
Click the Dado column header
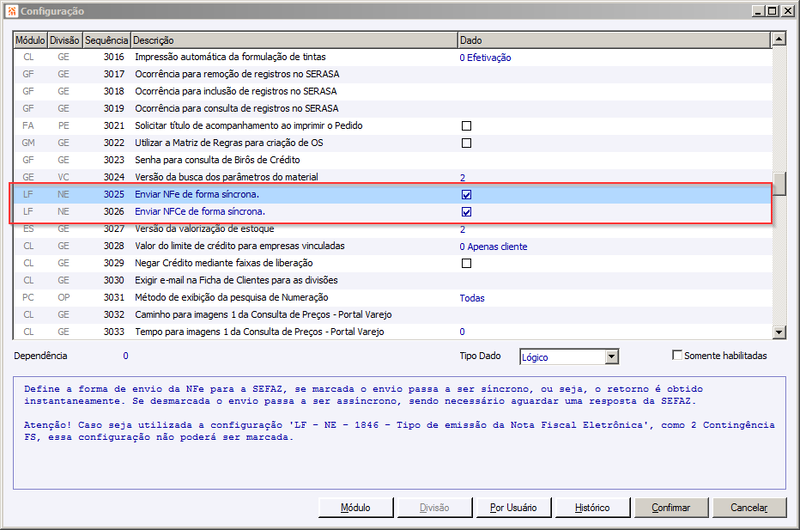[x=614, y=40]
